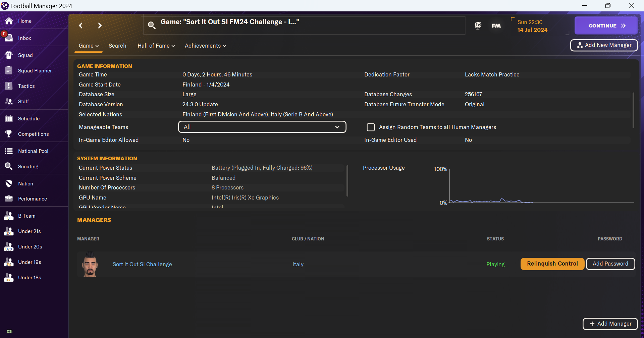Click the 256167 database changes value
644x338 pixels.
point(473,94)
